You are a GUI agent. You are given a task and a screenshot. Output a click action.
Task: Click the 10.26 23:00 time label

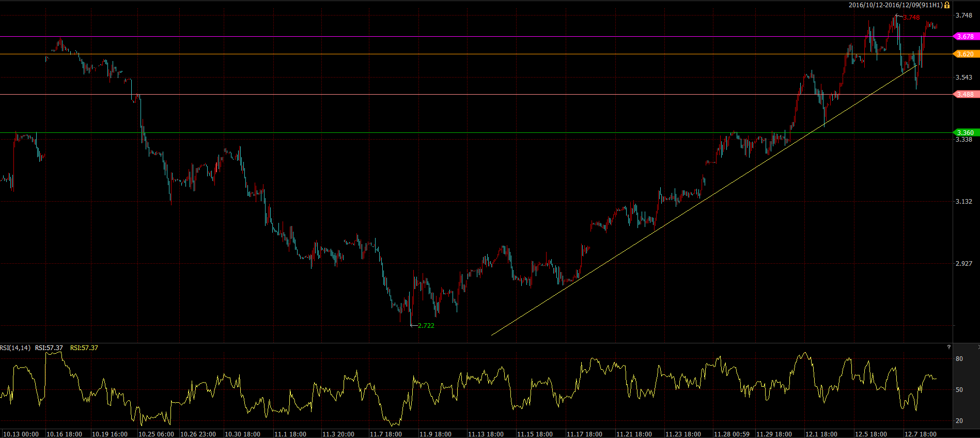tap(198, 434)
